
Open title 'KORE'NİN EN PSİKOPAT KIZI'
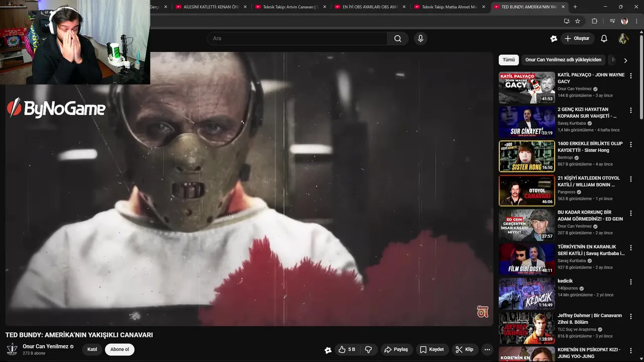589,353
